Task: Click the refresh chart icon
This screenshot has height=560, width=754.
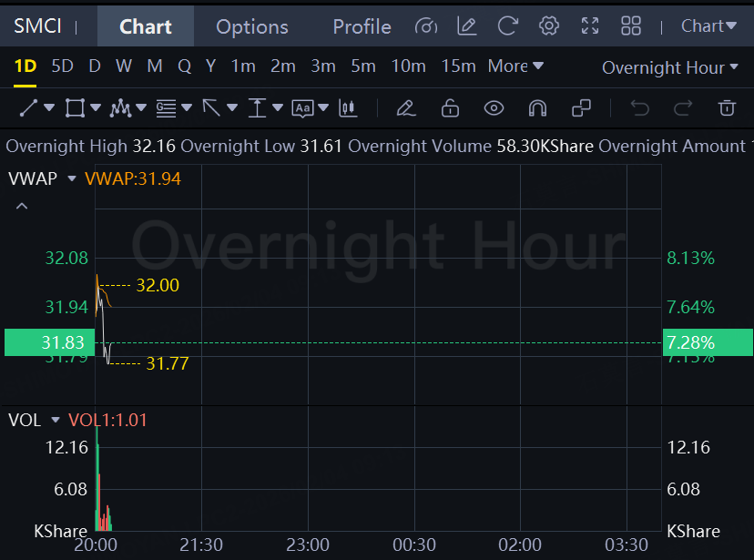Action: [507, 26]
